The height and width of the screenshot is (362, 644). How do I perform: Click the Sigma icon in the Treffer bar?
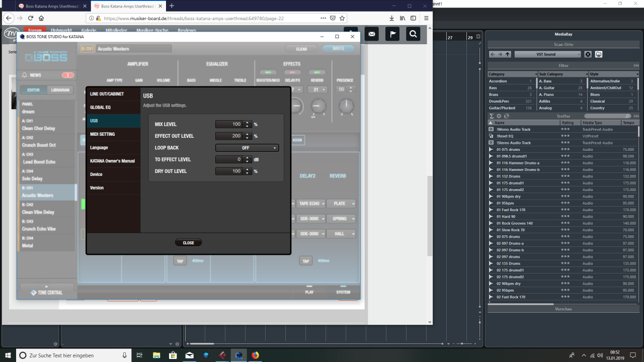pos(492,116)
